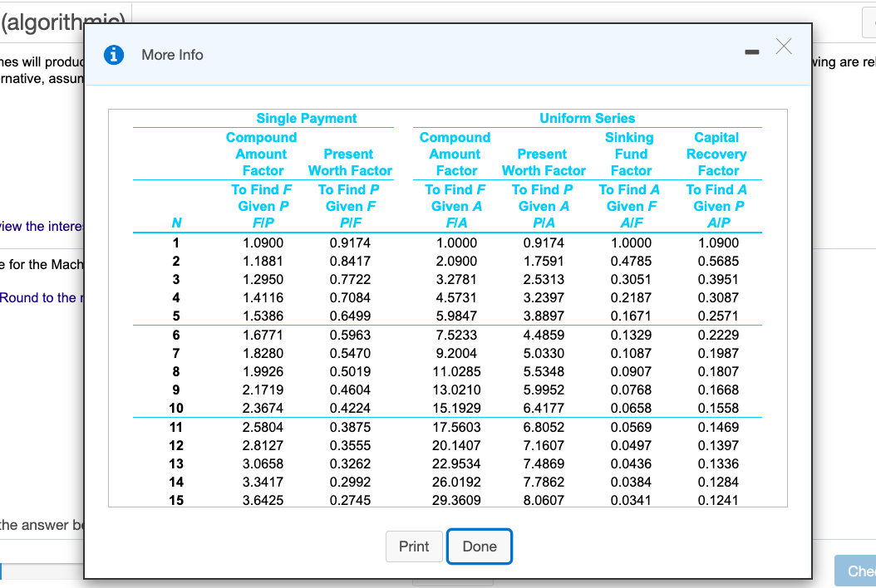Viewport: 876px width, 588px height.
Task: Select the F/A value 7.5233
Action: click(456, 335)
